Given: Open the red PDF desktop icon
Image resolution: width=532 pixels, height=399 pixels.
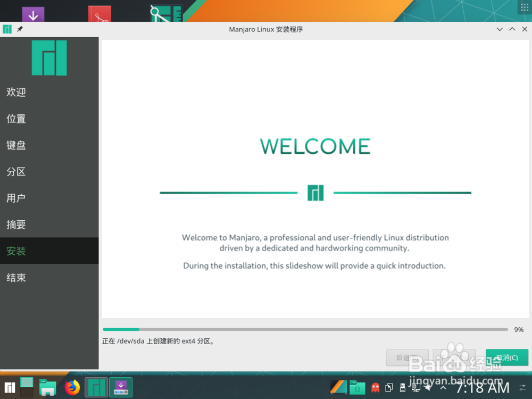Looking at the screenshot, I should coord(100,14).
